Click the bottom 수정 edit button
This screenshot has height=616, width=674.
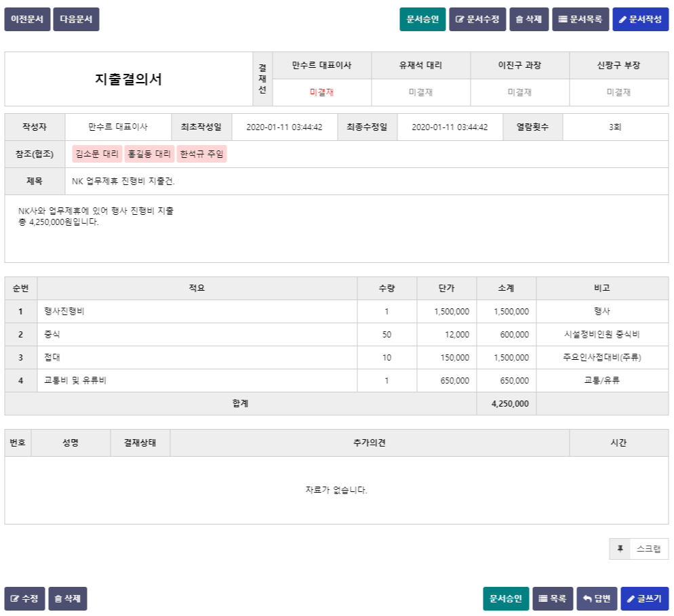click(x=24, y=599)
